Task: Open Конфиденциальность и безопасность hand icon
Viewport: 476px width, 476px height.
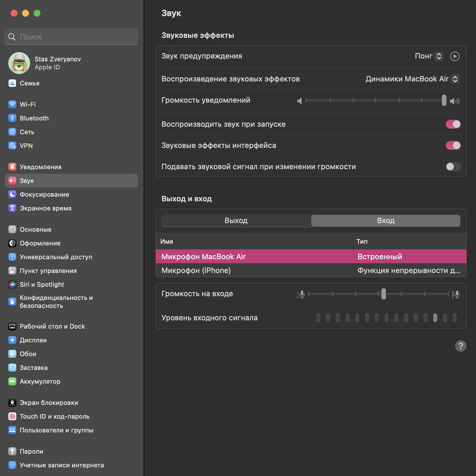Action: point(12,302)
